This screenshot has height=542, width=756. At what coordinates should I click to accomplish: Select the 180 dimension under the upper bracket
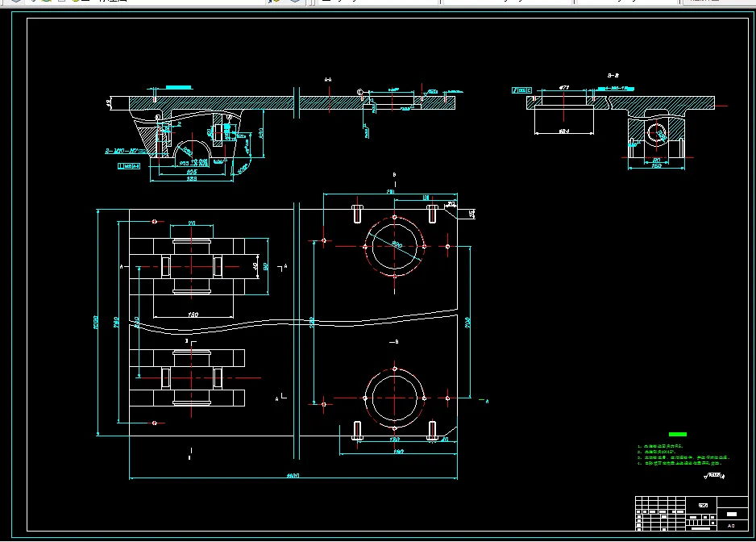193,315
